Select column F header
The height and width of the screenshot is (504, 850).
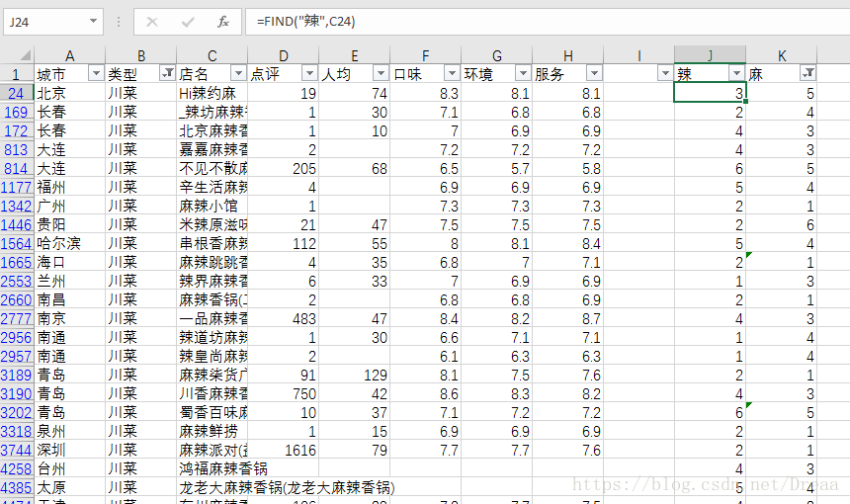[x=426, y=55]
